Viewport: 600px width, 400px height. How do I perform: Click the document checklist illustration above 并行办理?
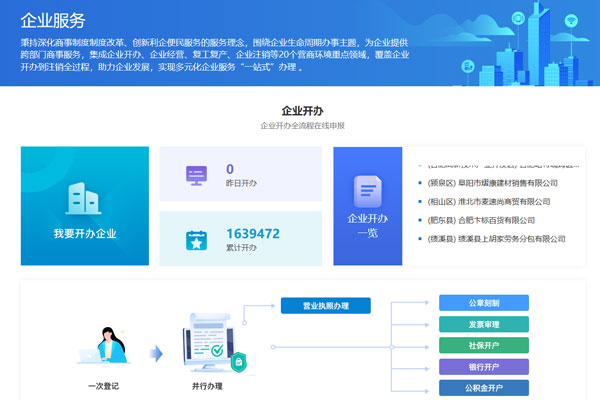click(x=210, y=343)
